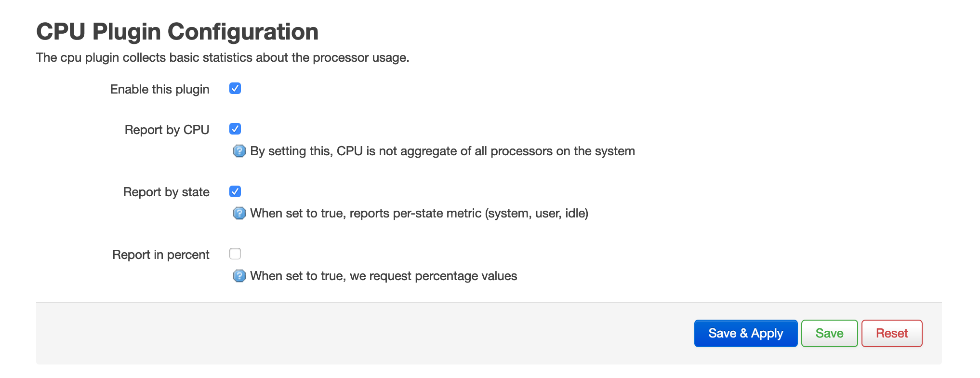This screenshot has width=980, height=378.
Task: Click the help icon next to per-state metric text
Action: click(x=239, y=213)
